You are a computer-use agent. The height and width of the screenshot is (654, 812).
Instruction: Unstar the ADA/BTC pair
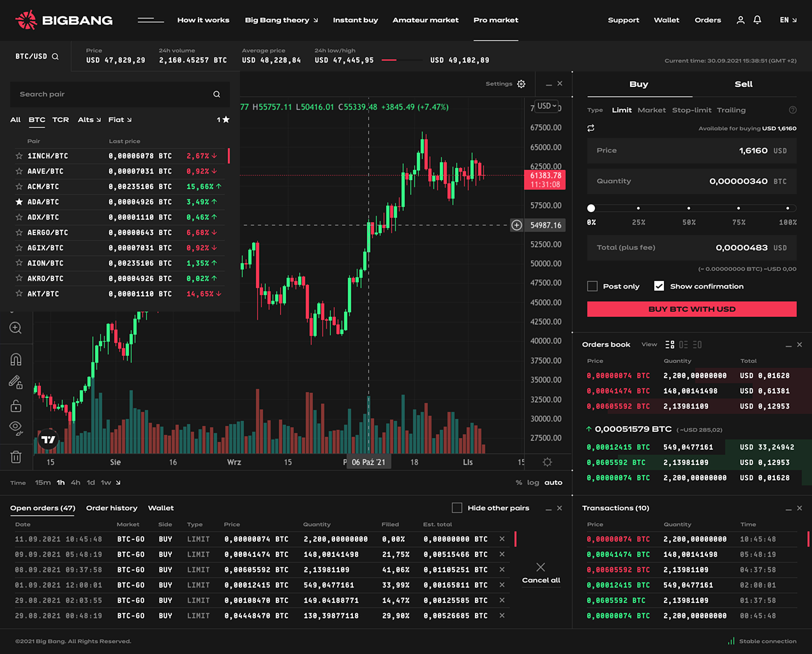point(19,202)
